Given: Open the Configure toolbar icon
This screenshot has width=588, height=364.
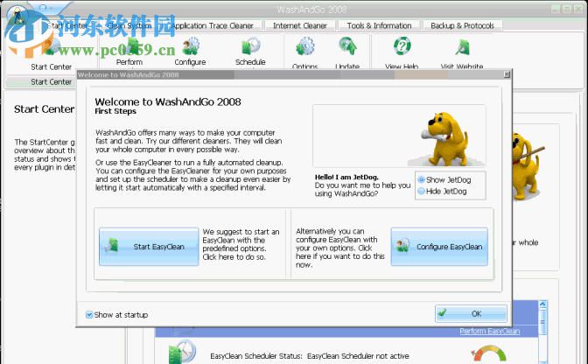Looking at the screenshot, I should tap(191, 46).
